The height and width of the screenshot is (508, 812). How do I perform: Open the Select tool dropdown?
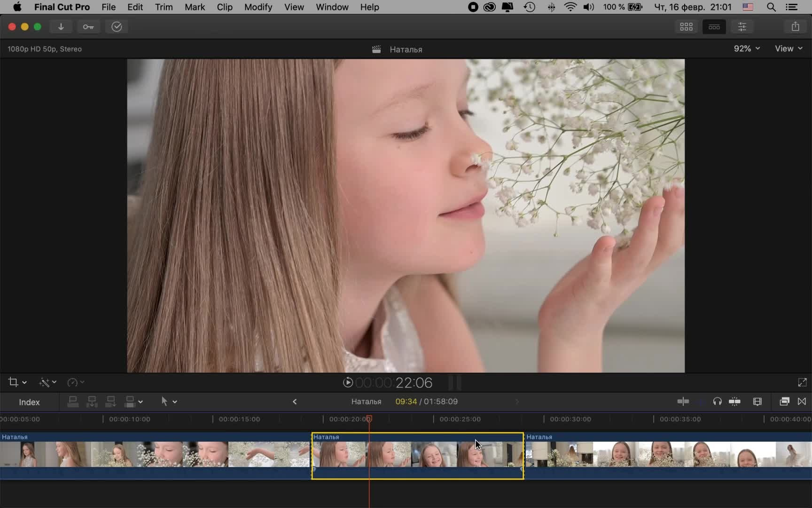coord(169,402)
